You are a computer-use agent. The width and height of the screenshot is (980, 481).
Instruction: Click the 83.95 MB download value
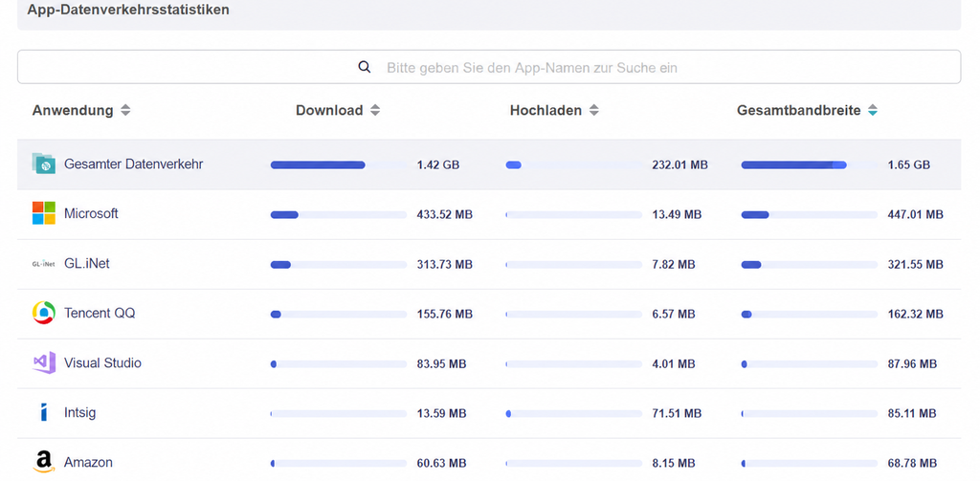442,364
